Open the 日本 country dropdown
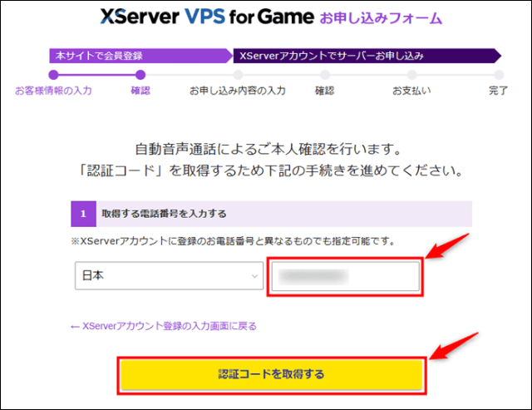Viewport: 532px width, 410px height. tap(169, 275)
